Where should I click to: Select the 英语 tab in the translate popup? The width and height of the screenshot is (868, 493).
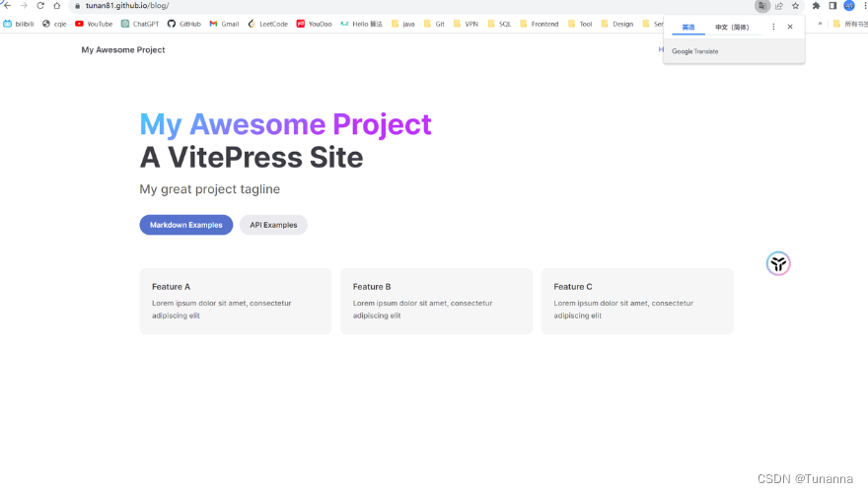click(688, 27)
